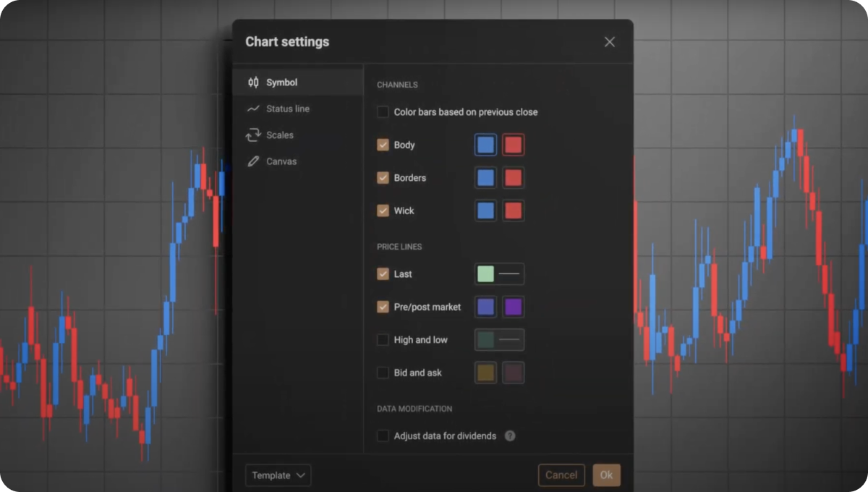Select the purple Pre/post market swatch
This screenshot has width=868, height=492.
(x=513, y=307)
